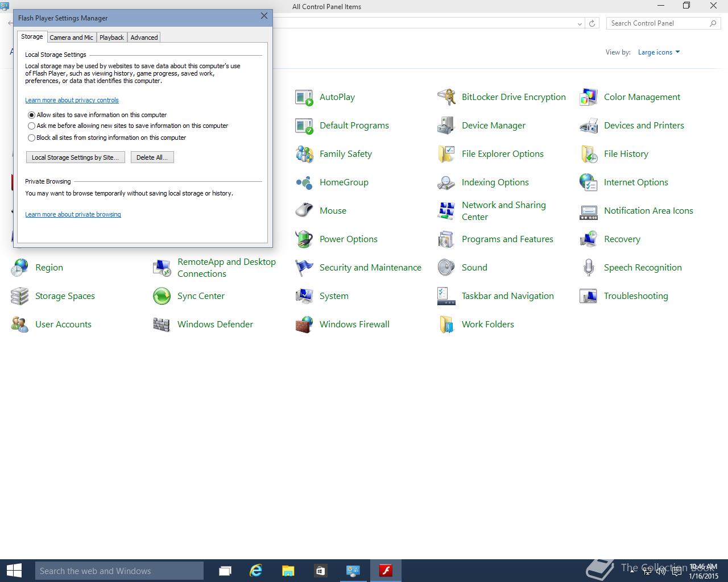Open the Default Programs icon
Screen dimensions: 728x582
click(x=304, y=126)
